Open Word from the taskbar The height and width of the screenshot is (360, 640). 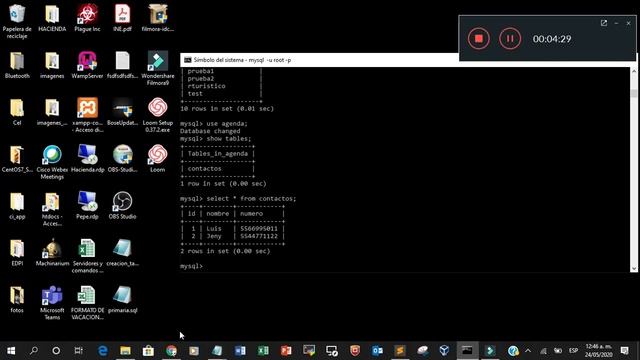click(x=240, y=351)
